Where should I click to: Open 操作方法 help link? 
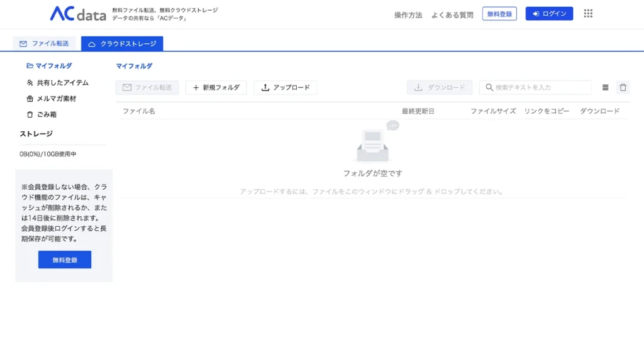pyautogui.click(x=408, y=15)
